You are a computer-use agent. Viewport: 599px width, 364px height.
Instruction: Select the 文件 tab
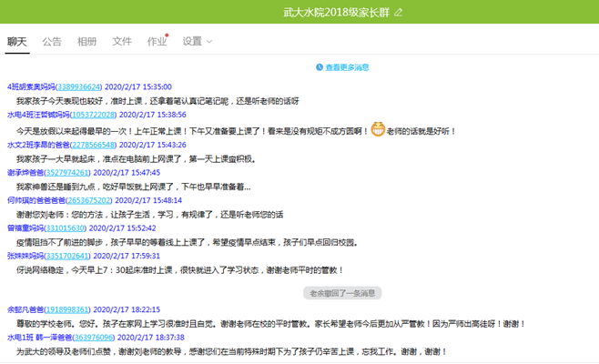(122, 42)
